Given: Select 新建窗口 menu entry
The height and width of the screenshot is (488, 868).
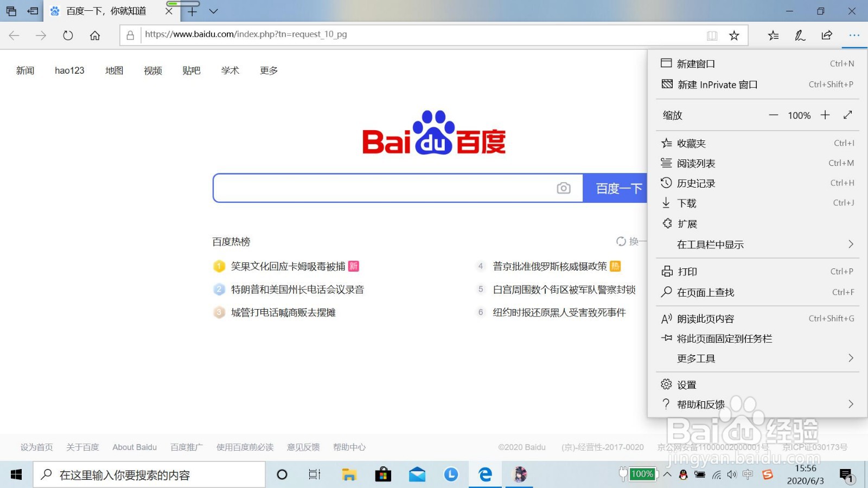Looking at the screenshot, I should 757,63.
